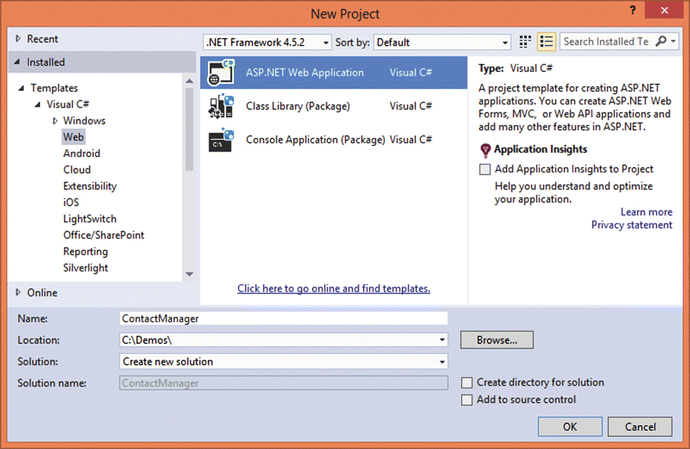
Task: Open the Learn more link
Action: (x=646, y=212)
